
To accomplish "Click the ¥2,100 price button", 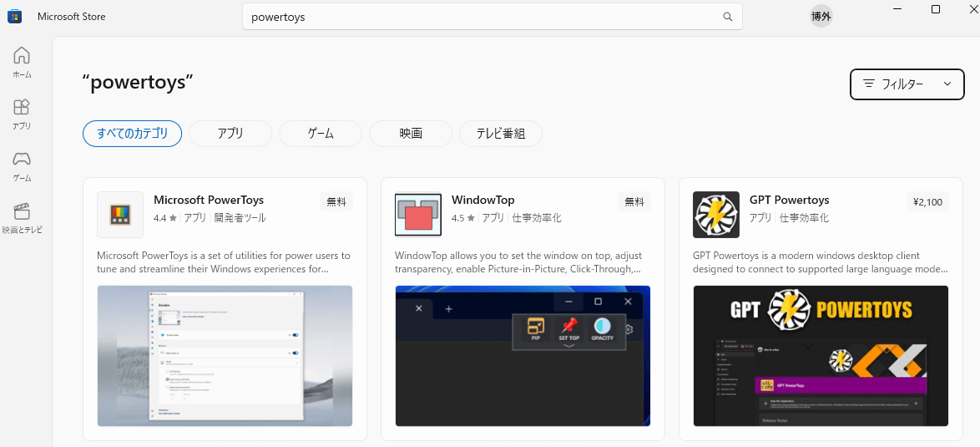I will [927, 201].
